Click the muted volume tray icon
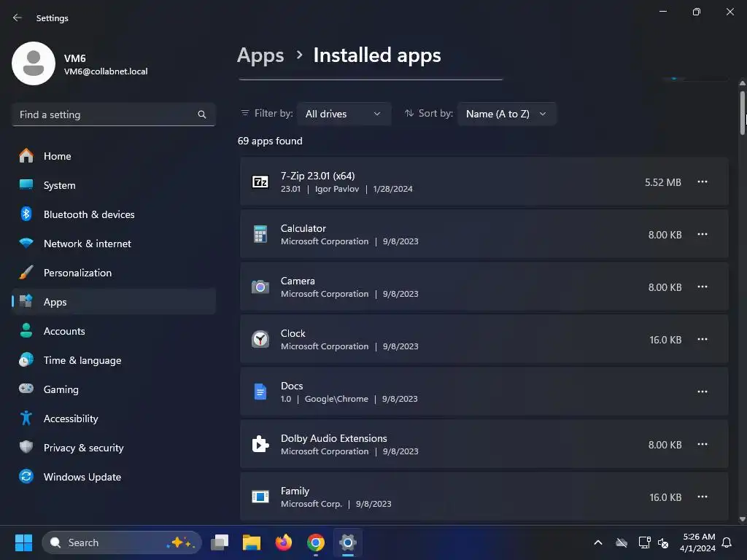The image size is (747, 560). (x=662, y=542)
